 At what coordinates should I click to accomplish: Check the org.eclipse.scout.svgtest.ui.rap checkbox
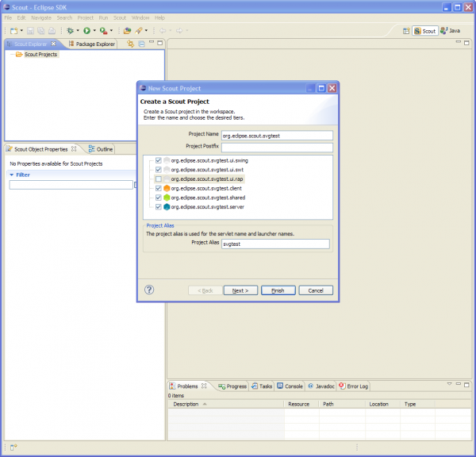[158, 179]
